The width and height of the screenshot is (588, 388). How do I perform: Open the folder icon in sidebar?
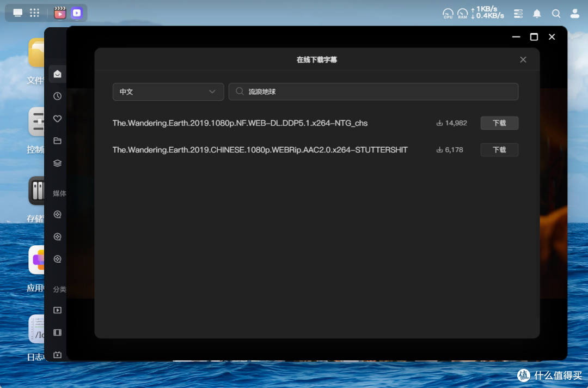[x=57, y=141]
